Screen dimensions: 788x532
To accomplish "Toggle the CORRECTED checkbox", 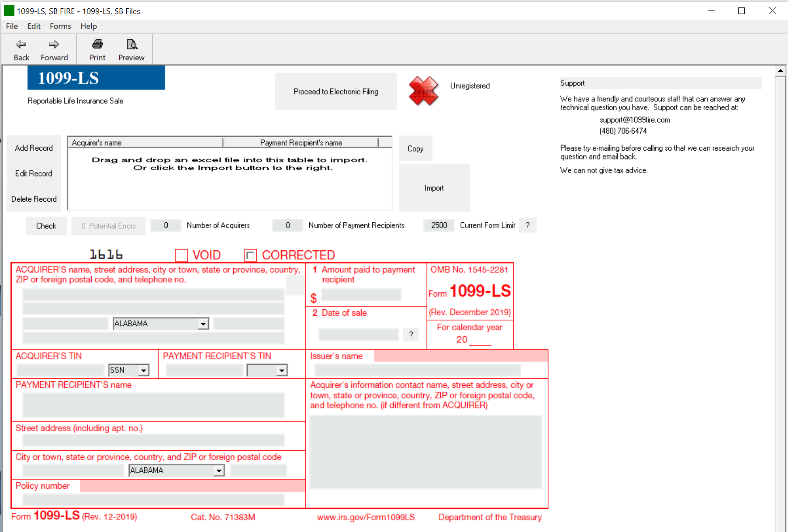I will pos(250,255).
